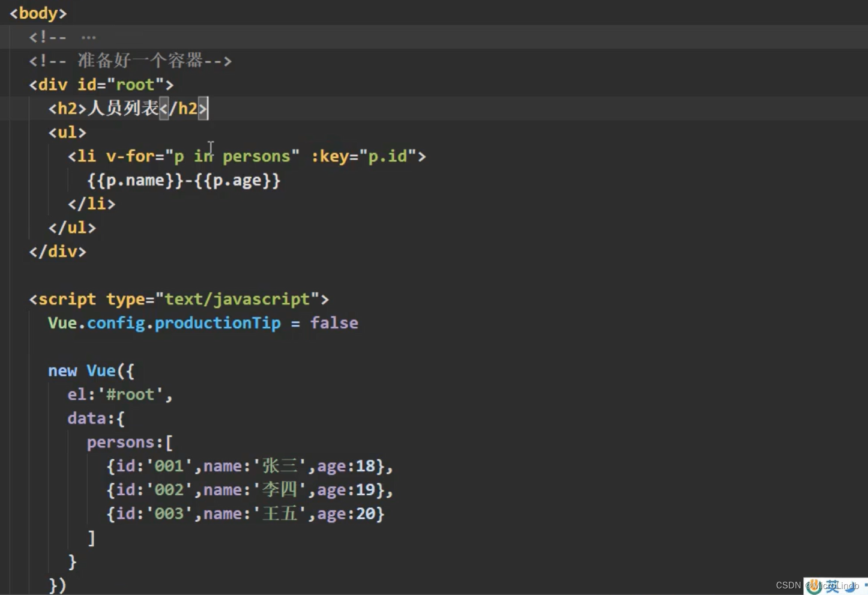Place cursor on the opening body tag
The width and height of the screenshot is (868, 595).
click(x=38, y=13)
